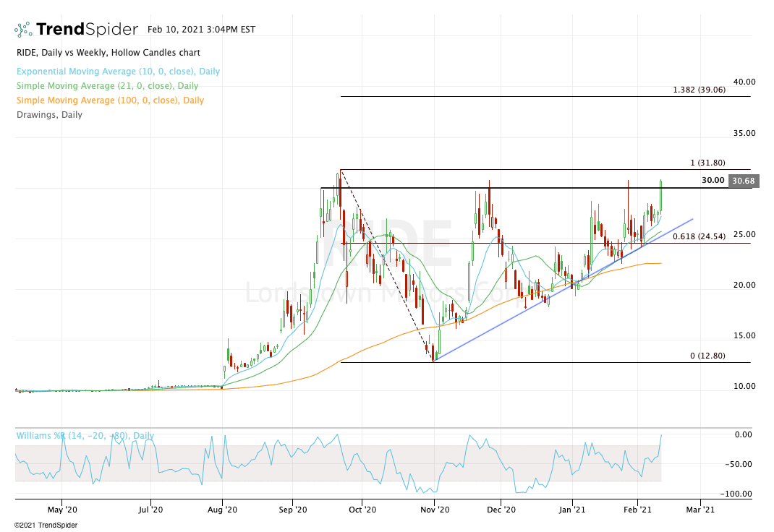This screenshot has width=774, height=532.
Task: Select the 1 (31.80) Fibonacci level label
Action: (707, 163)
